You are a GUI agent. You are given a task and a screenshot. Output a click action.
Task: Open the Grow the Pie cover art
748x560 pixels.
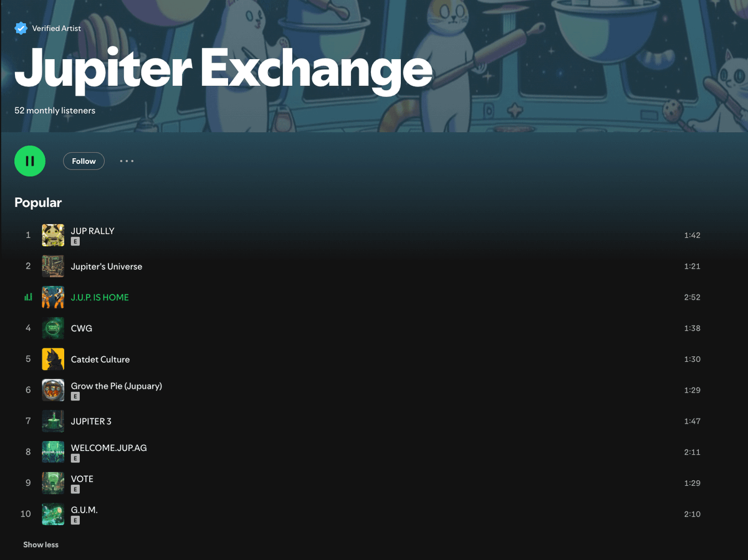[53, 390]
